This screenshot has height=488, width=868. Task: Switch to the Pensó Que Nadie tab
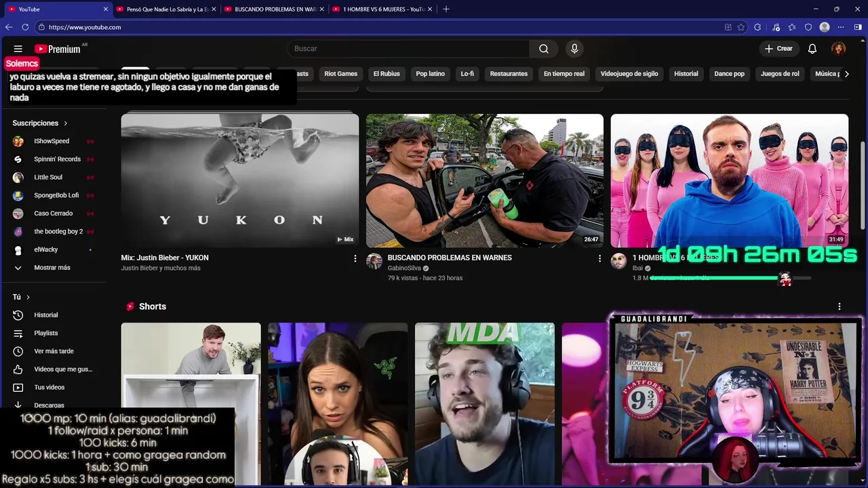165,9
